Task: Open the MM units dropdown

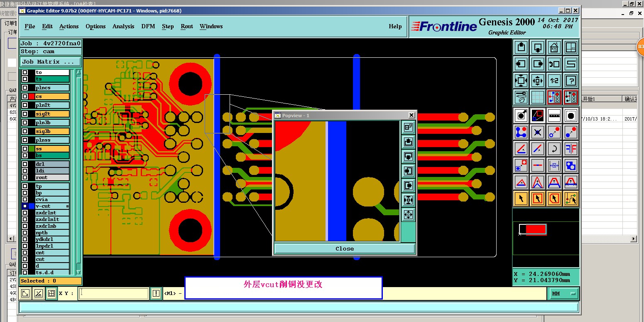Action: click(564, 293)
